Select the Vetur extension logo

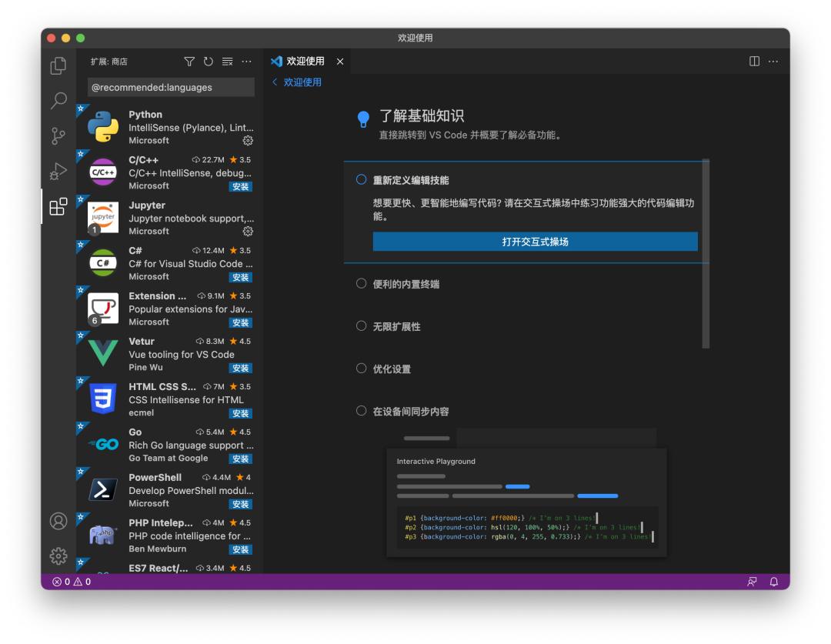click(103, 353)
